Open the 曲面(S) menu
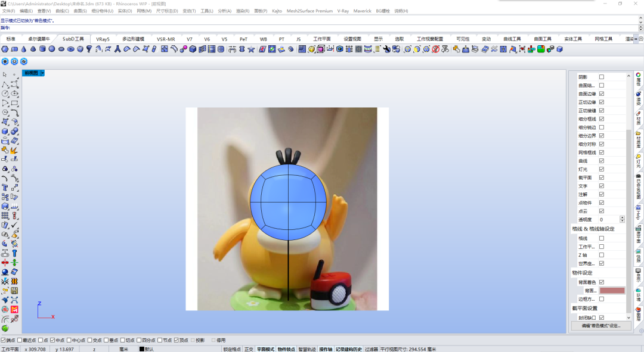The height and width of the screenshot is (352, 644). [x=80, y=11]
